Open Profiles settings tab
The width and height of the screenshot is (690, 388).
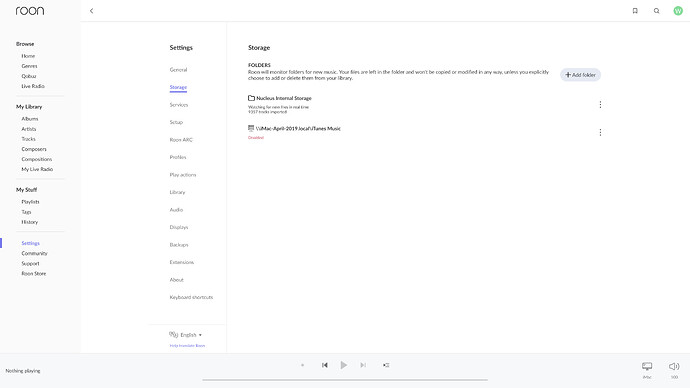(x=178, y=157)
